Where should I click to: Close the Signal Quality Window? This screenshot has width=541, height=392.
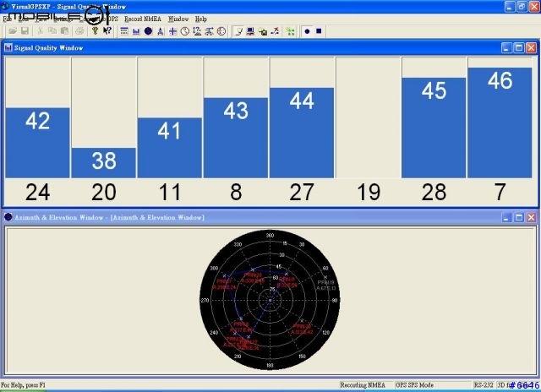pyautogui.click(x=532, y=48)
